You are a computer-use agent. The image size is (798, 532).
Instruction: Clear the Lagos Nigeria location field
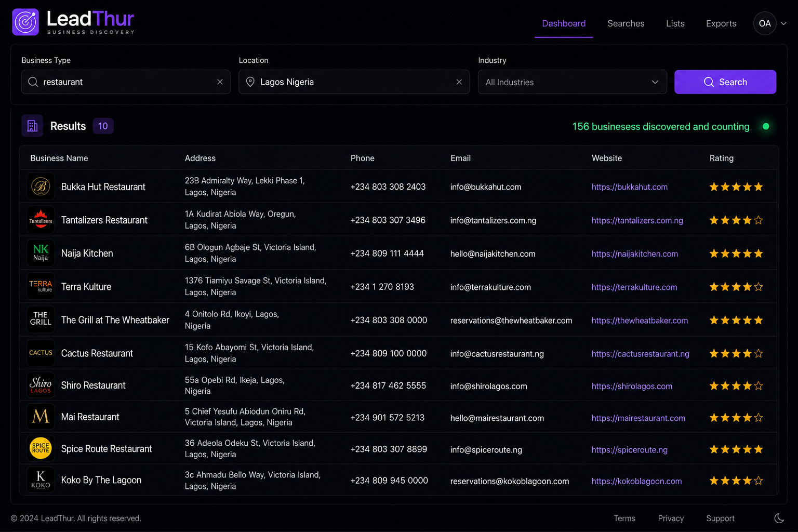pos(459,82)
